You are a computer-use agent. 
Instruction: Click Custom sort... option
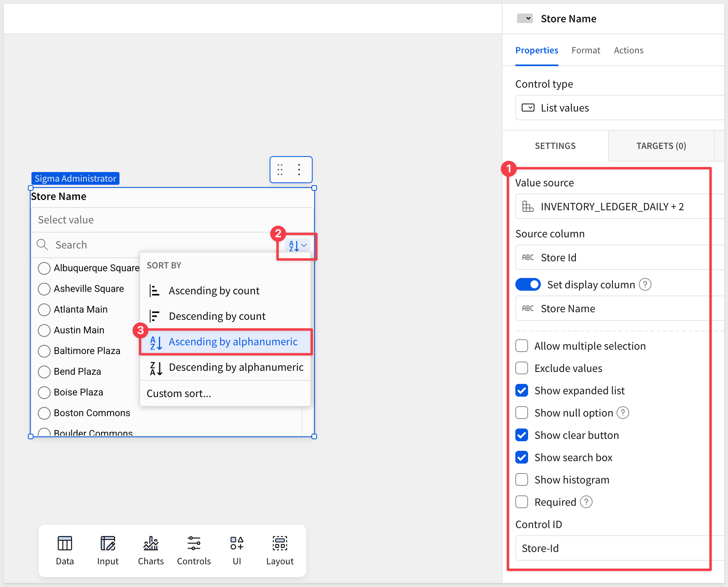pyautogui.click(x=179, y=393)
